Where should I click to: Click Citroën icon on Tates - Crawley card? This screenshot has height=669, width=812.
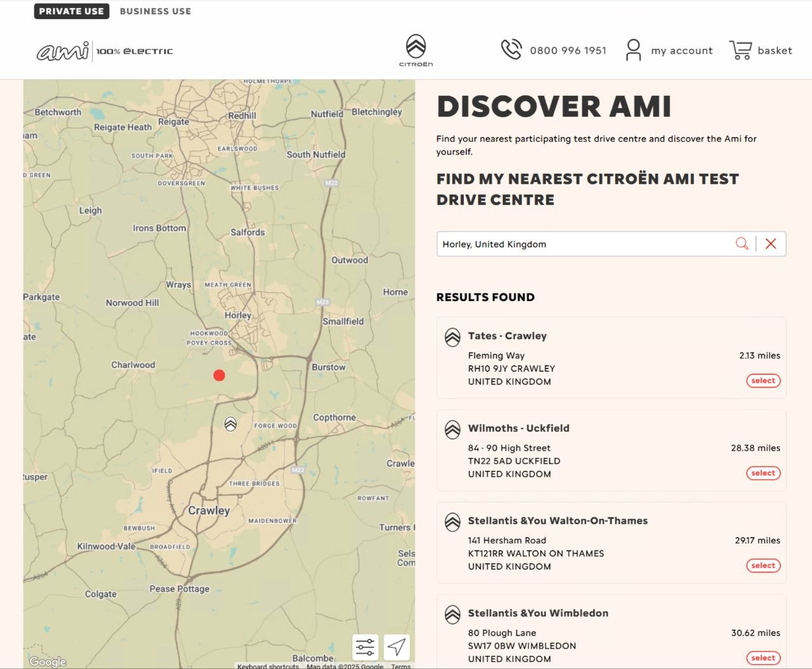(x=452, y=337)
